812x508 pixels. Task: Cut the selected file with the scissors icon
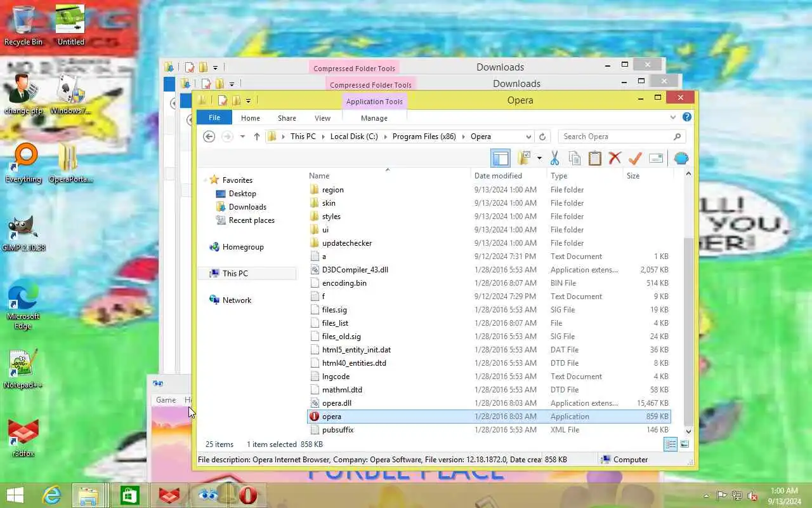[554, 158]
